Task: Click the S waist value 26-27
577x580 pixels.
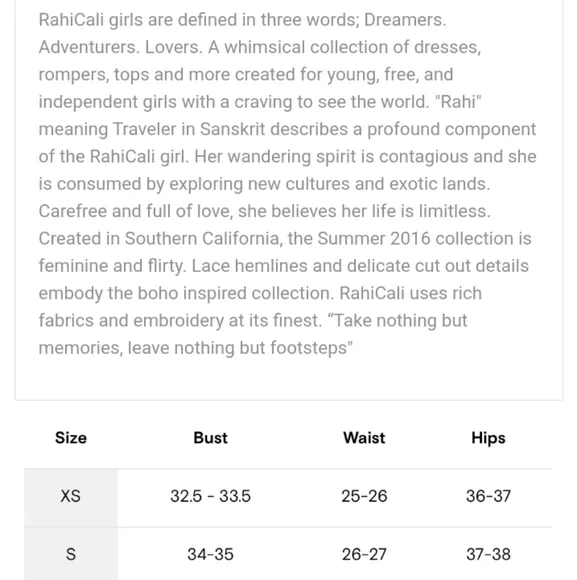Action: (x=364, y=554)
